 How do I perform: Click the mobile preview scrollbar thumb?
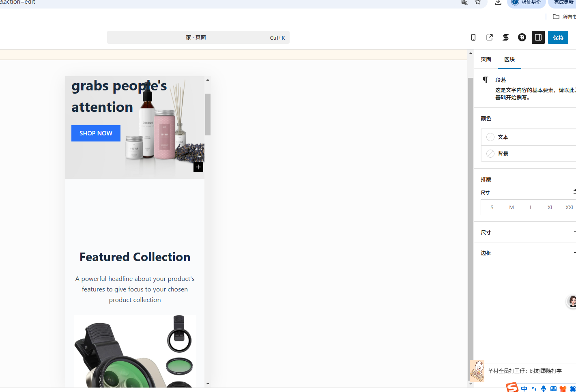click(208, 114)
